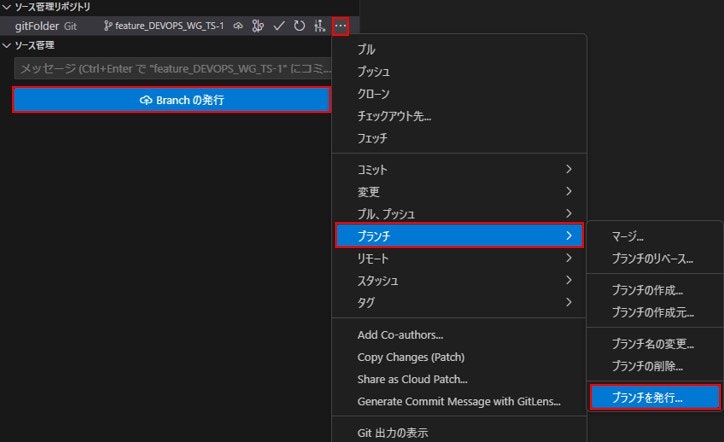The image size is (724, 442).
Task: Choose チェックアウト先... from the menu
Action: point(459,116)
